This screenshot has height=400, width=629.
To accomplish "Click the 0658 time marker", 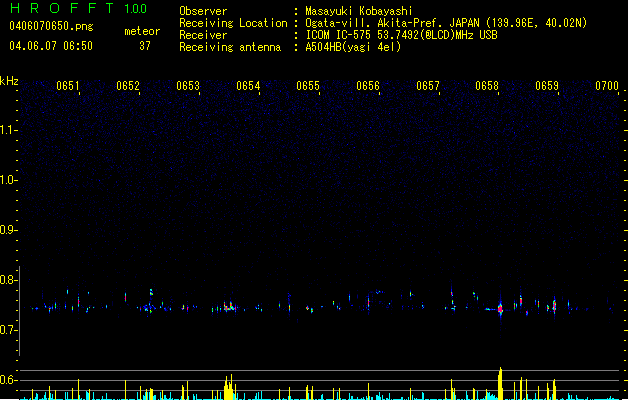I will [x=487, y=86].
